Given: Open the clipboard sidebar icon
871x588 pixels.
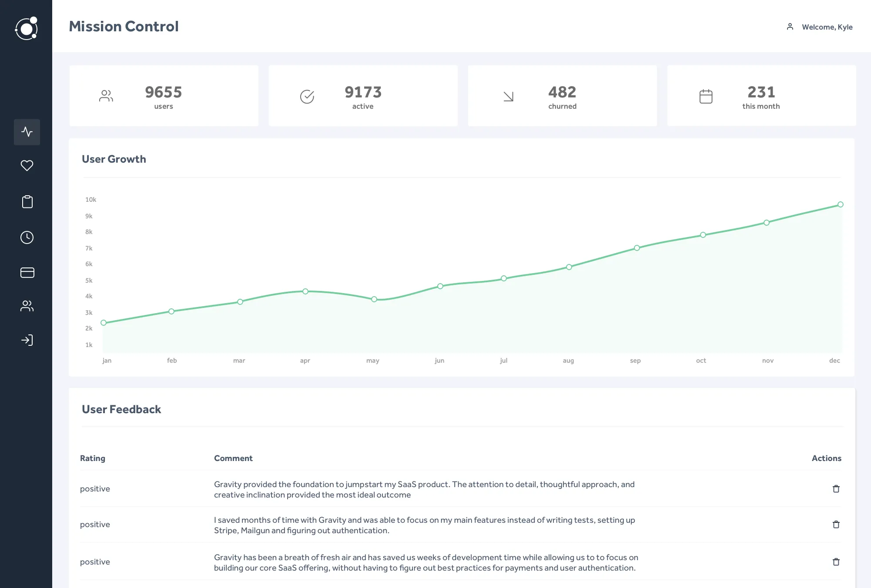Looking at the screenshot, I should point(27,202).
